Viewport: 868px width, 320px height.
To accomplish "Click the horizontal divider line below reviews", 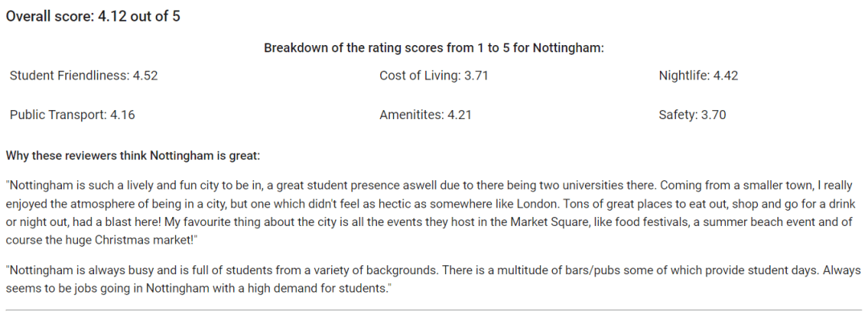I will tap(434, 310).
